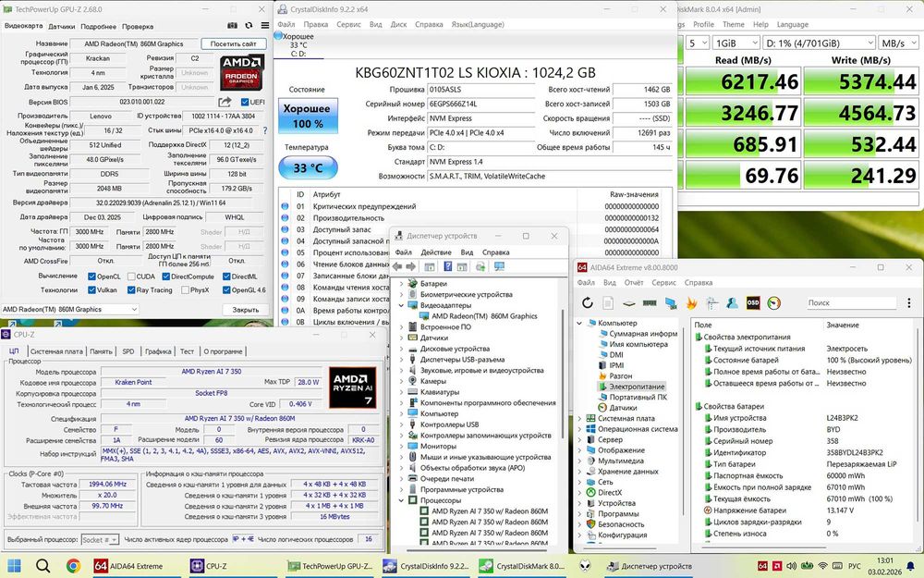Open CPU-Z Память tab
924x578 pixels.
(x=101, y=350)
